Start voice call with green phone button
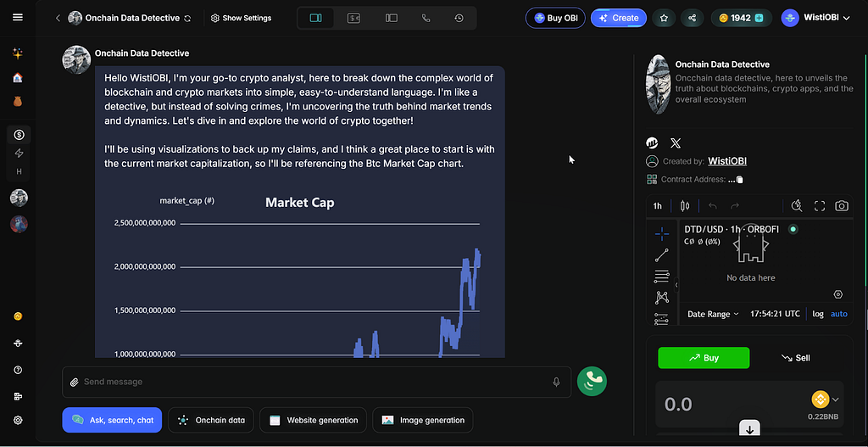Screen dimensions: 868x447 coord(592,381)
